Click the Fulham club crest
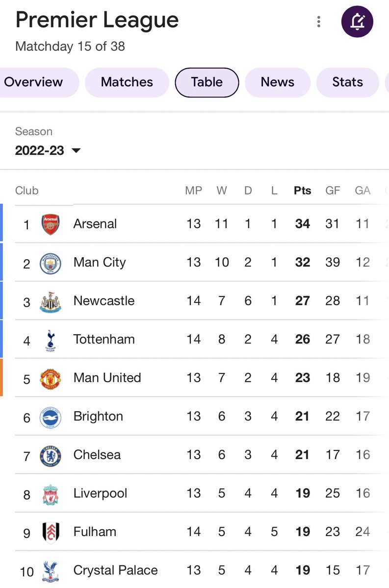 click(51, 532)
